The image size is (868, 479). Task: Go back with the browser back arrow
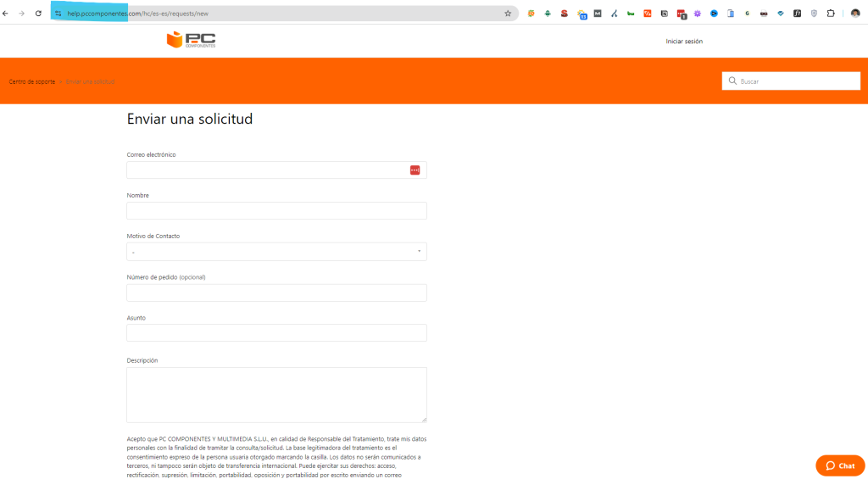[x=7, y=14]
